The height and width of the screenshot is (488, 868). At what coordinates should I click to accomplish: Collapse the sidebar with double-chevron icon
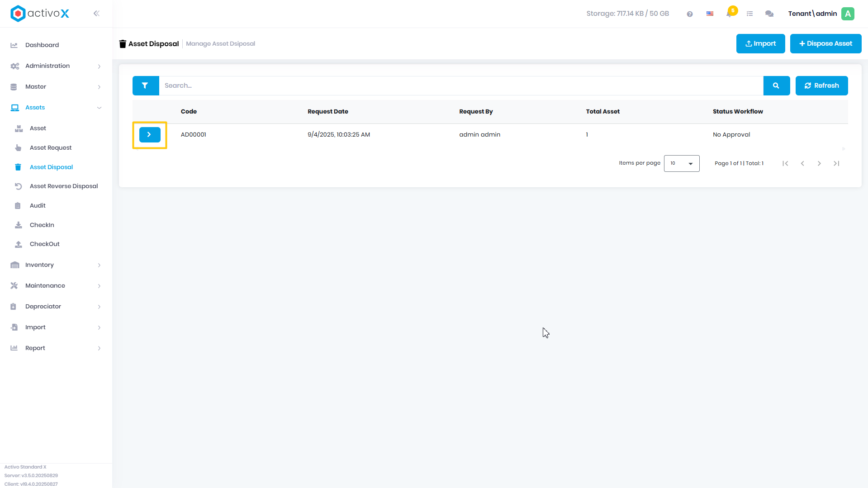click(96, 14)
